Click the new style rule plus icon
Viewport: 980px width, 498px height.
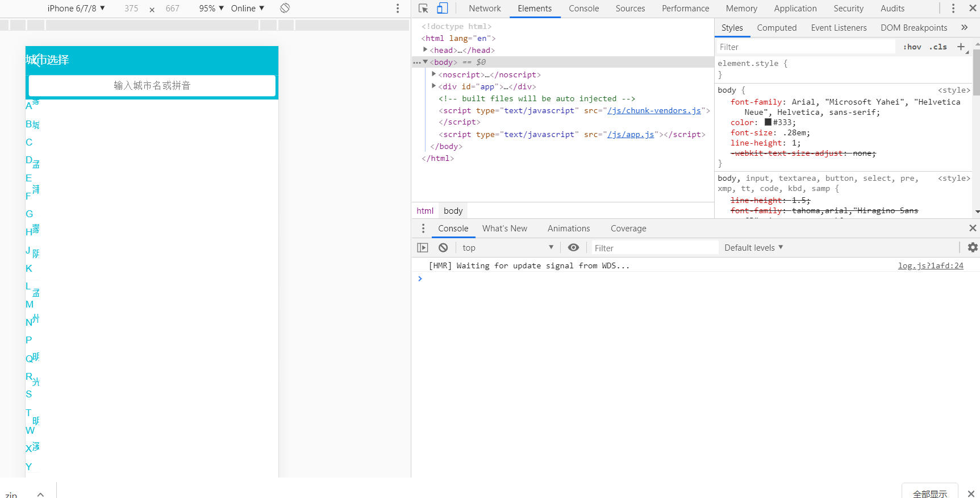click(961, 47)
